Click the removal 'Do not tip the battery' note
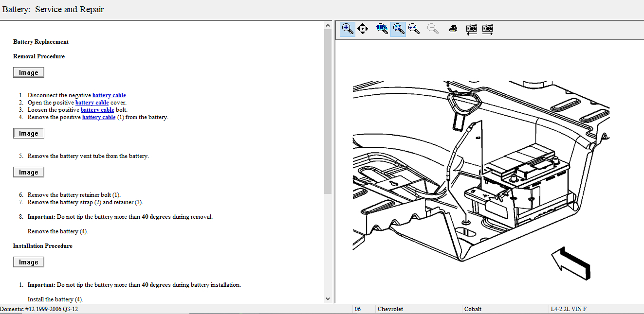 (x=120, y=217)
